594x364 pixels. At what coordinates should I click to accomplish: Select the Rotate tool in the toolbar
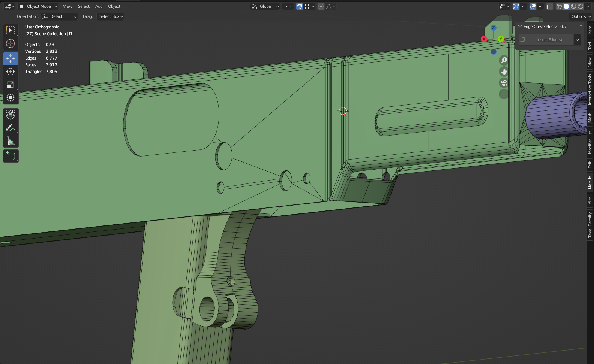tap(10, 72)
